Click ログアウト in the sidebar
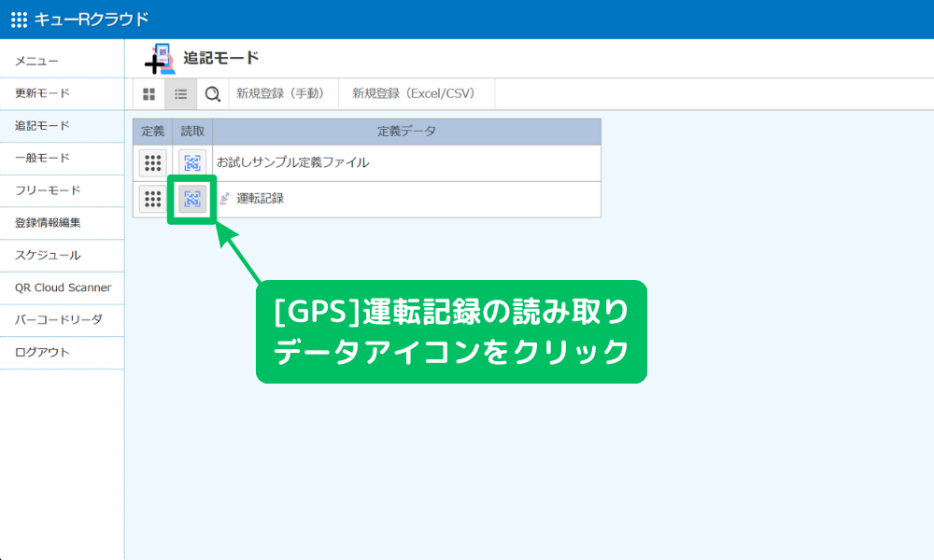The image size is (934, 560). tap(42, 352)
